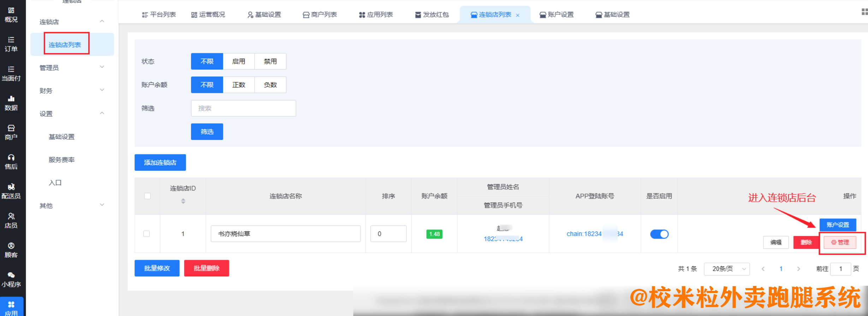868x316 pixels.
Task: Open the 概况 overview sidebar icon
Action: coord(11,15)
